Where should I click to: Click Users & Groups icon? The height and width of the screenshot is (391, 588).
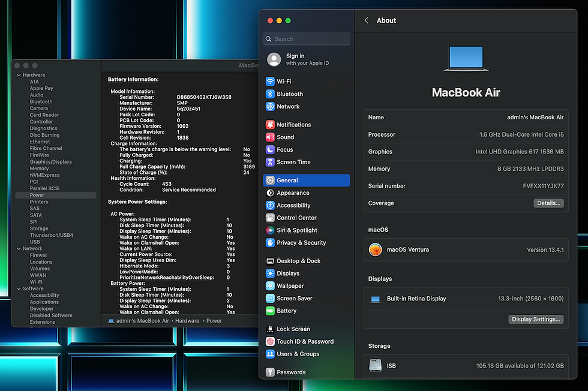tap(270, 354)
